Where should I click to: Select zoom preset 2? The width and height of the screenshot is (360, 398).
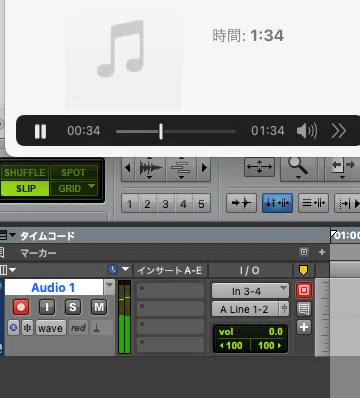[x=147, y=203]
